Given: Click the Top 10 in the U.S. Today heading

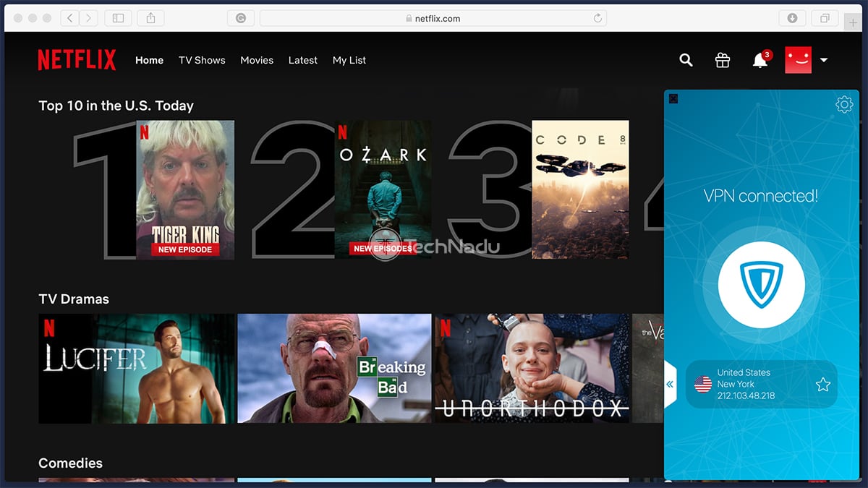Looking at the screenshot, I should click(x=116, y=106).
